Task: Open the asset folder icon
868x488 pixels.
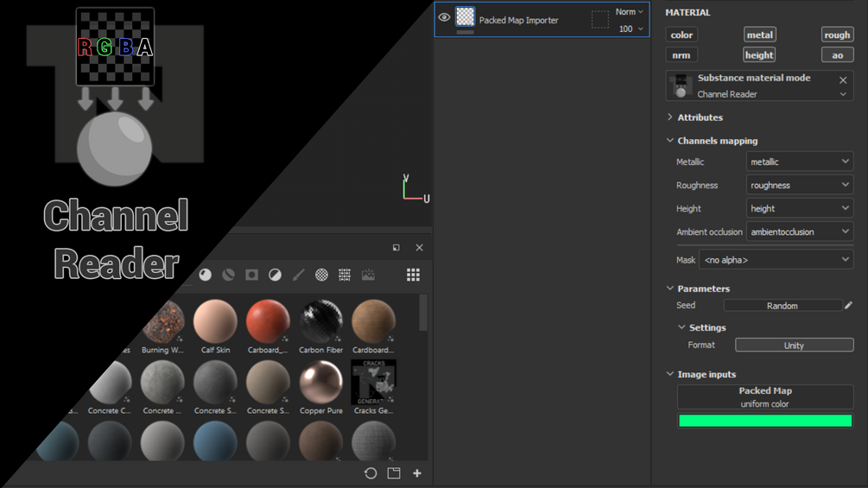Action: [394, 473]
